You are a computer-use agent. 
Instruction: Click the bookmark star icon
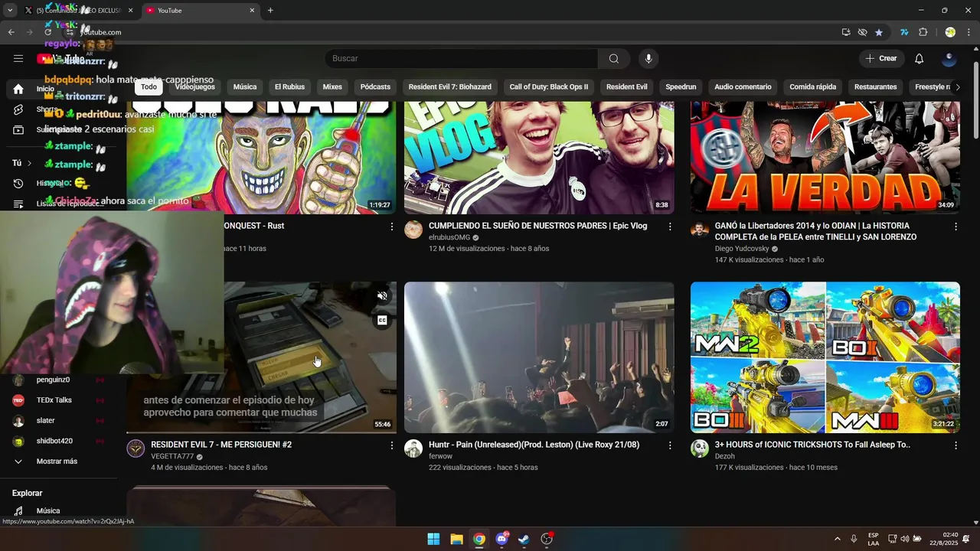879,32
